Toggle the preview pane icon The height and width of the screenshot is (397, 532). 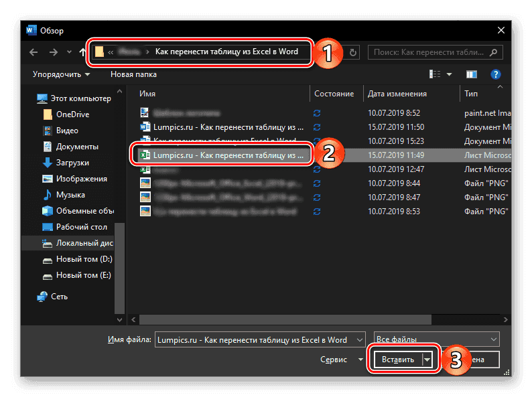(471, 74)
